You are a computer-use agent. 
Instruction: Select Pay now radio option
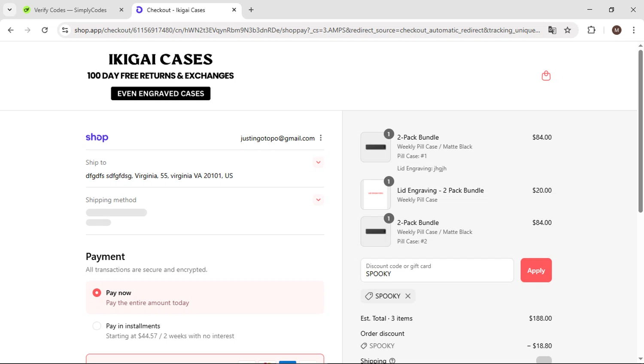pyautogui.click(x=97, y=293)
